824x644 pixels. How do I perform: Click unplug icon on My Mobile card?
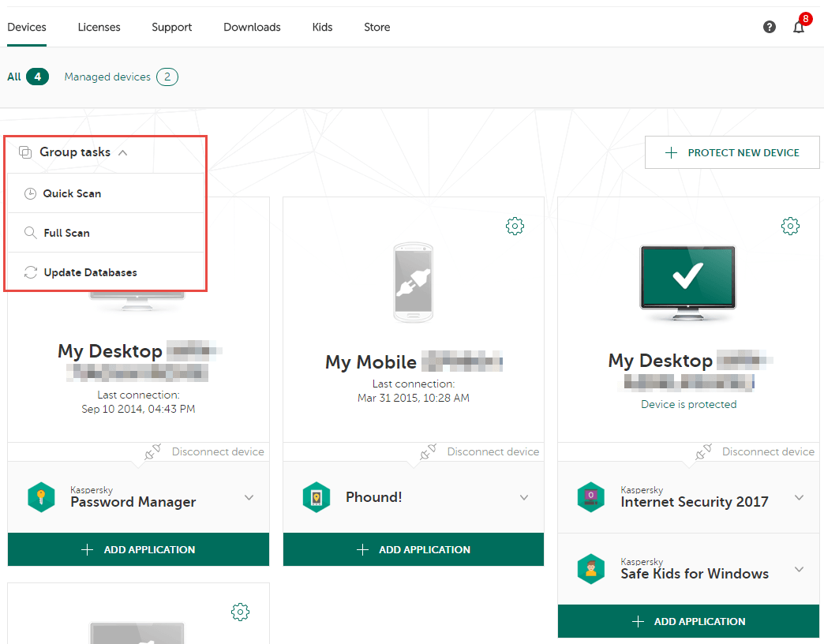click(428, 451)
